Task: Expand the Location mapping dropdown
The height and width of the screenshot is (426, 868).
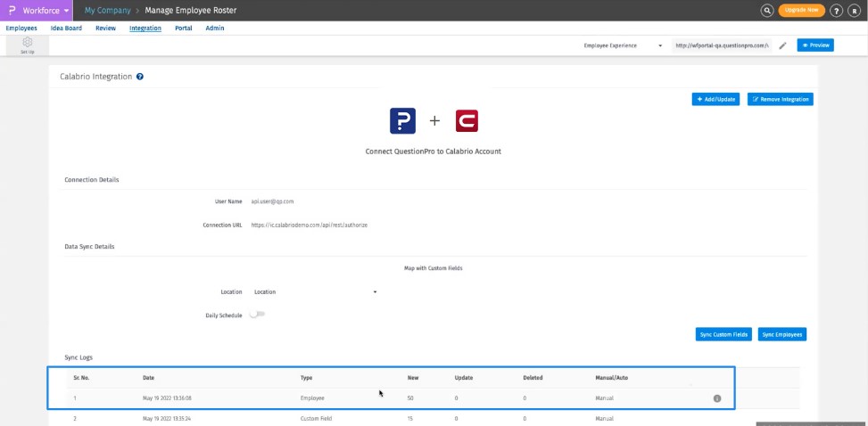Action: (x=315, y=291)
